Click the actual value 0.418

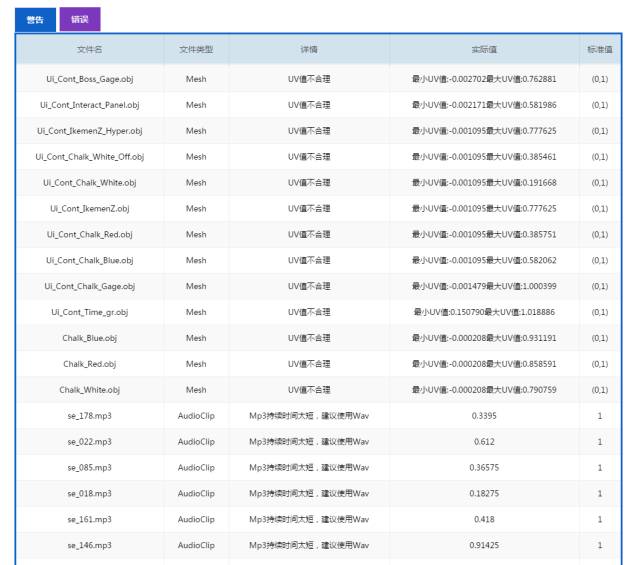[484, 520]
